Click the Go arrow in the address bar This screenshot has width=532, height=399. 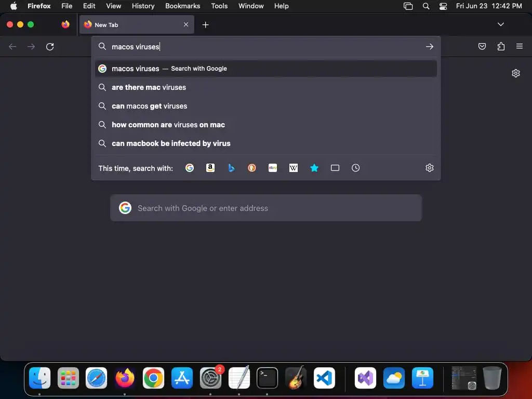(430, 46)
